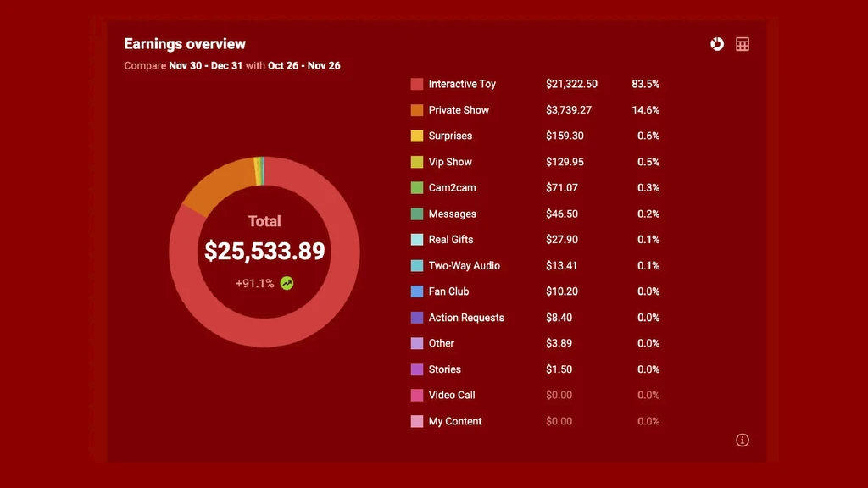Viewport: 868px width, 488px height.
Task: Click the green trend arrow icon
Action: point(287,283)
